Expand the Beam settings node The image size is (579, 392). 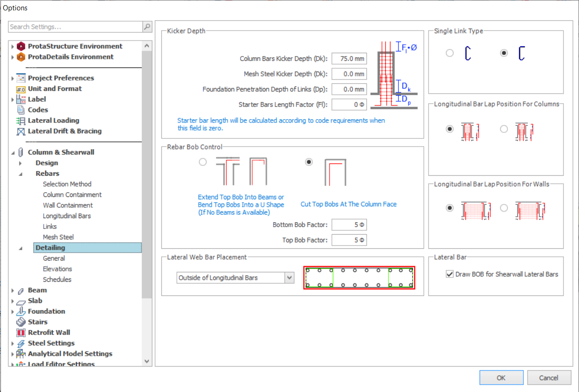click(13, 291)
